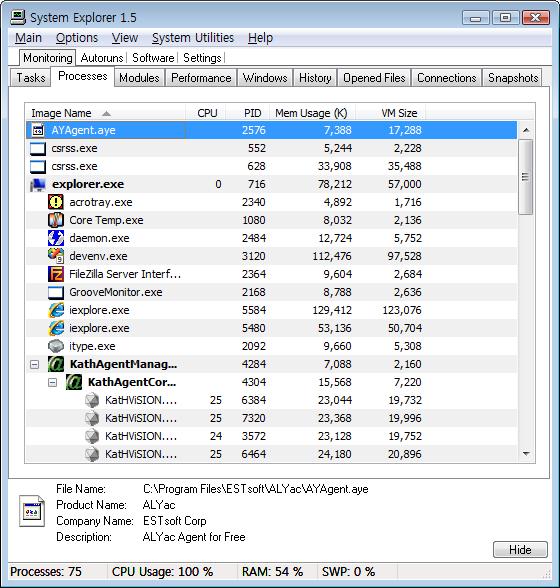Click the acrotray.exe warning icon

[x=56, y=202]
